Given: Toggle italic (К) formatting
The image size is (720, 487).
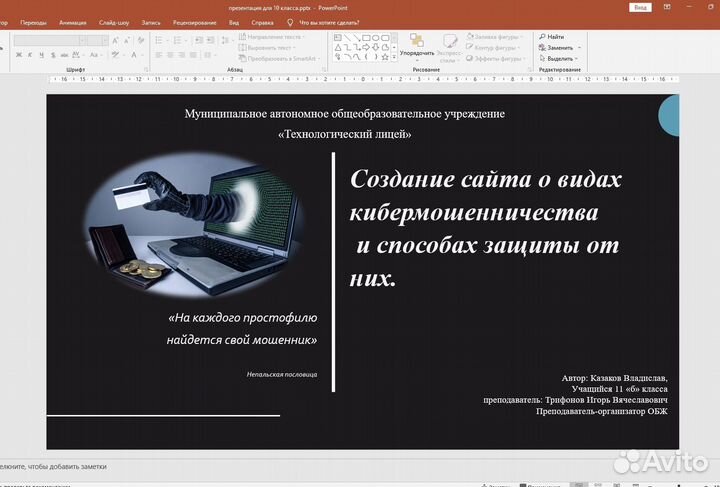Looking at the screenshot, I should point(30,55).
